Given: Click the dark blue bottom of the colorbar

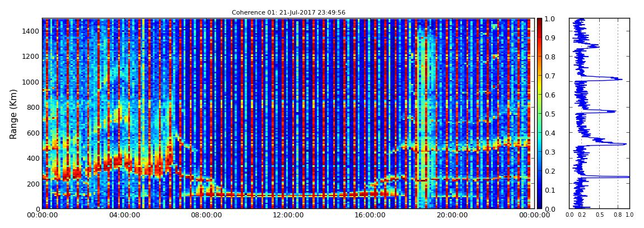Looking at the screenshot, I should click(540, 203).
